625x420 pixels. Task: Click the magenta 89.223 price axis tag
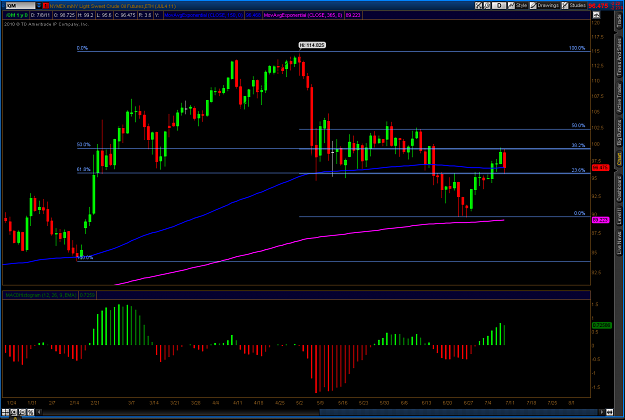pos(601,220)
